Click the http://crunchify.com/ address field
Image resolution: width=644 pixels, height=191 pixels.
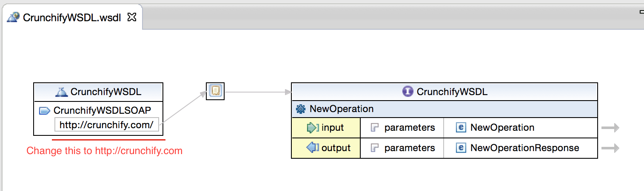coord(107,125)
